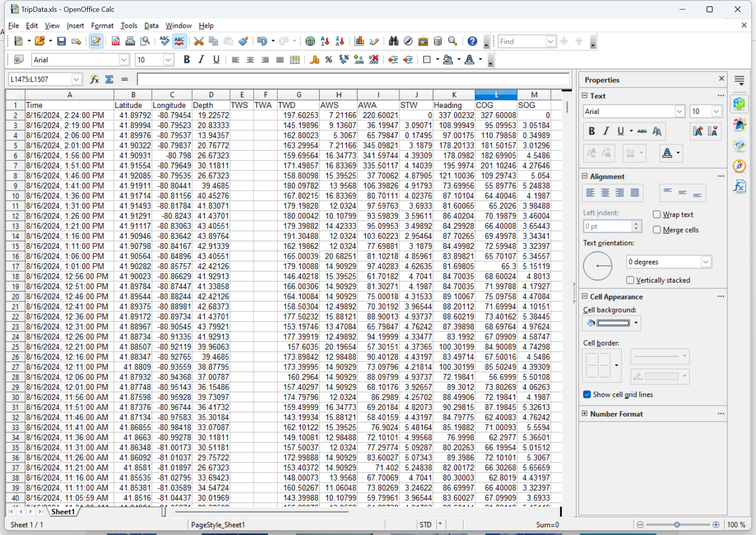The image size is (756, 535).
Task: Open the Find field dropdown
Action: tap(550, 41)
